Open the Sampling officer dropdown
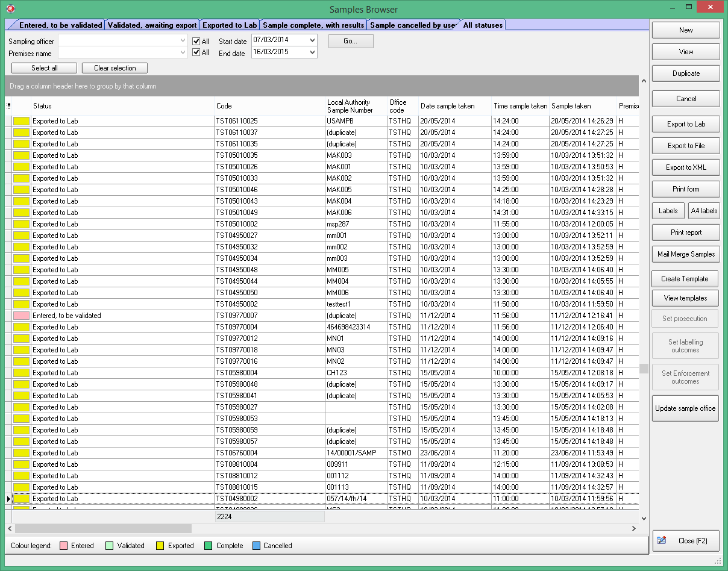 [x=183, y=41]
